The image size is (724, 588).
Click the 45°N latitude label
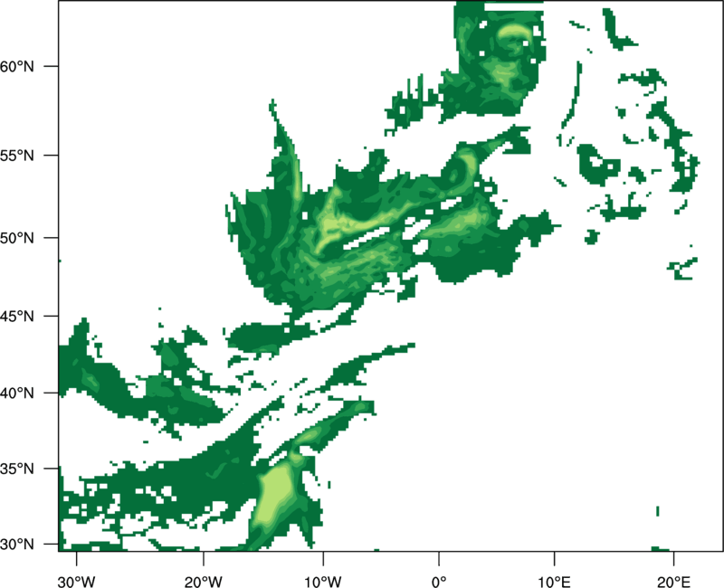17,316
